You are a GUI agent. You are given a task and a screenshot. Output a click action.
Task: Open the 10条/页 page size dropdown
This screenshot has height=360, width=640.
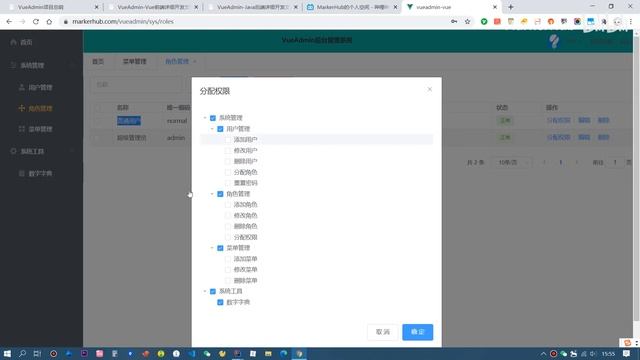(x=512, y=162)
